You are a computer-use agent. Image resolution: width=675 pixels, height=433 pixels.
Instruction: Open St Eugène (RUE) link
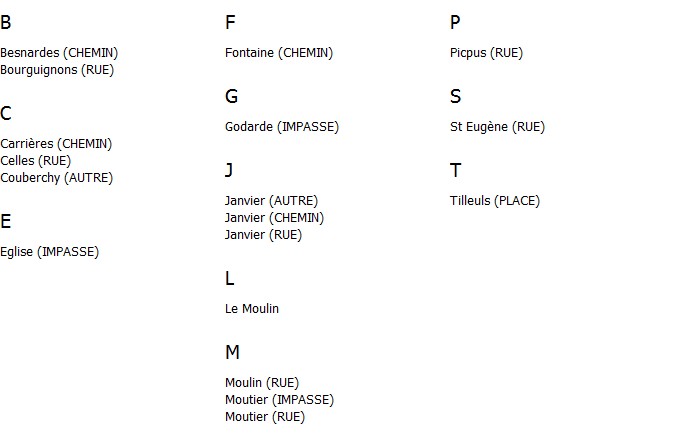(497, 127)
